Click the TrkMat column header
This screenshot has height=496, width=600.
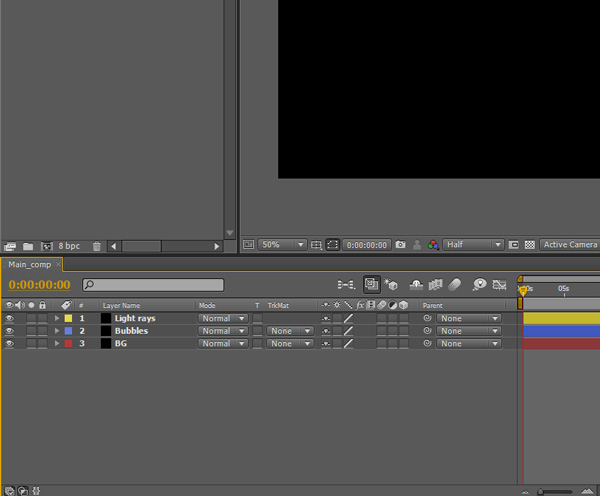[x=278, y=305]
